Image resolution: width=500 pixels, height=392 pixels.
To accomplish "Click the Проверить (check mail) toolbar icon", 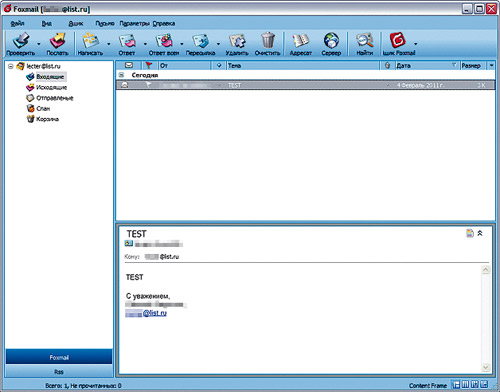I will coord(21,41).
